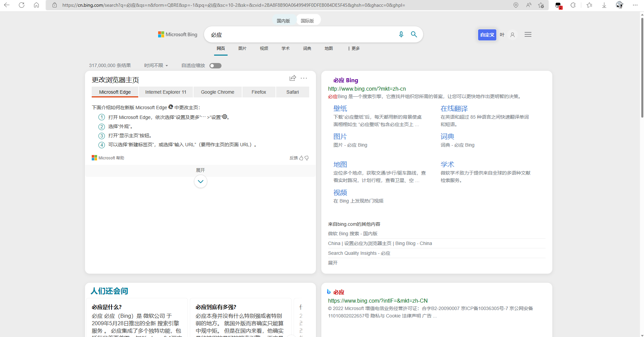This screenshot has height=337, width=644.
Task: Give thumbs up feedback on answer
Action: click(x=301, y=158)
